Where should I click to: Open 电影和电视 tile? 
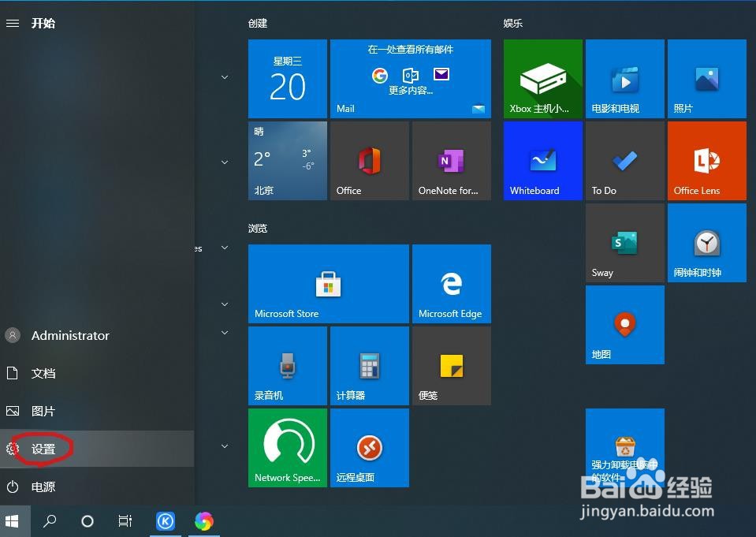tap(625, 79)
